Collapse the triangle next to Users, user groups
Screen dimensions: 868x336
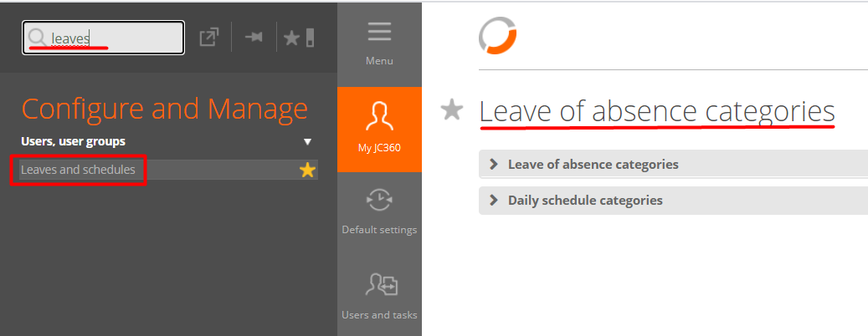tap(307, 142)
